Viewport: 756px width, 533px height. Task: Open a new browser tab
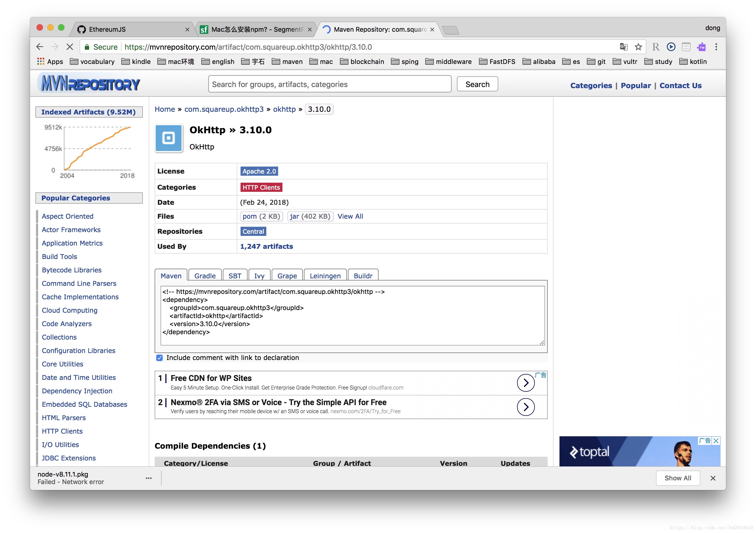tap(450, 30)
